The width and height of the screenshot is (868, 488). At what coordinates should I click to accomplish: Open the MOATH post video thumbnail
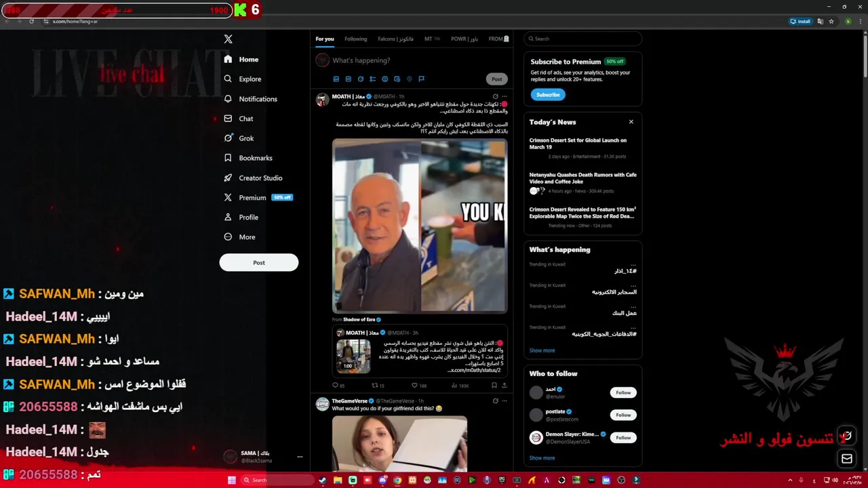pos(420,226)
